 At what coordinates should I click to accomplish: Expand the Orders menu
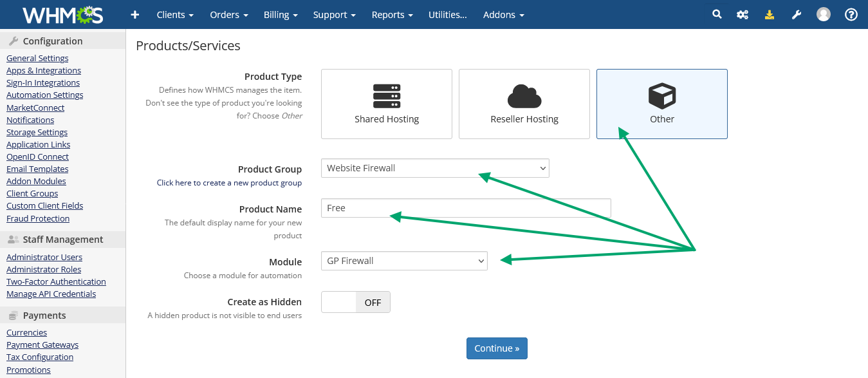click(229, 15)
